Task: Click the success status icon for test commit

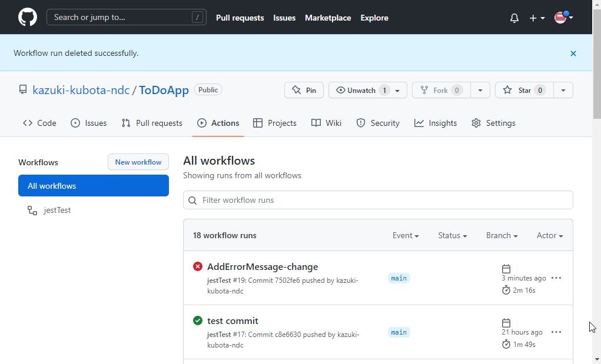Action: point(198,320)
